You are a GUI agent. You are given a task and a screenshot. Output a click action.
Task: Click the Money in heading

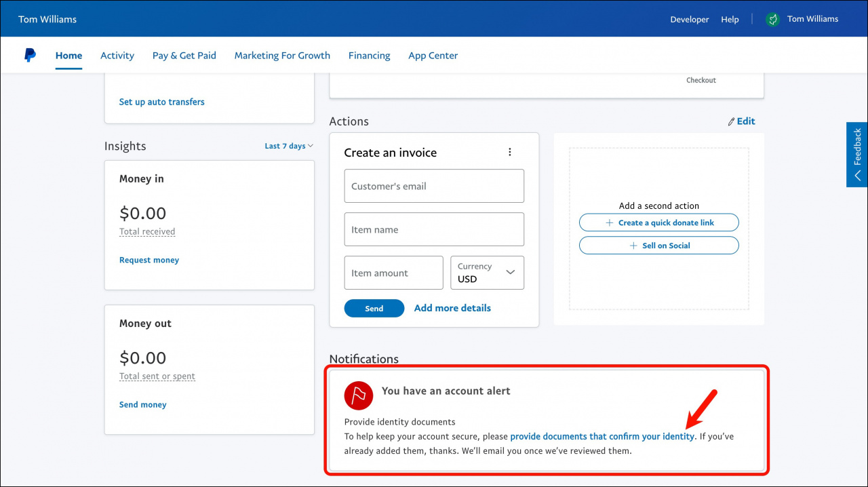142,179
